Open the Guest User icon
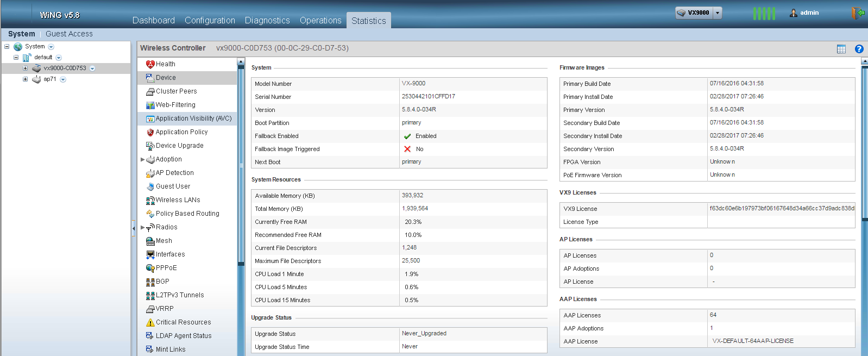This screenshot has height=356, width=868. tap(150, 186)
